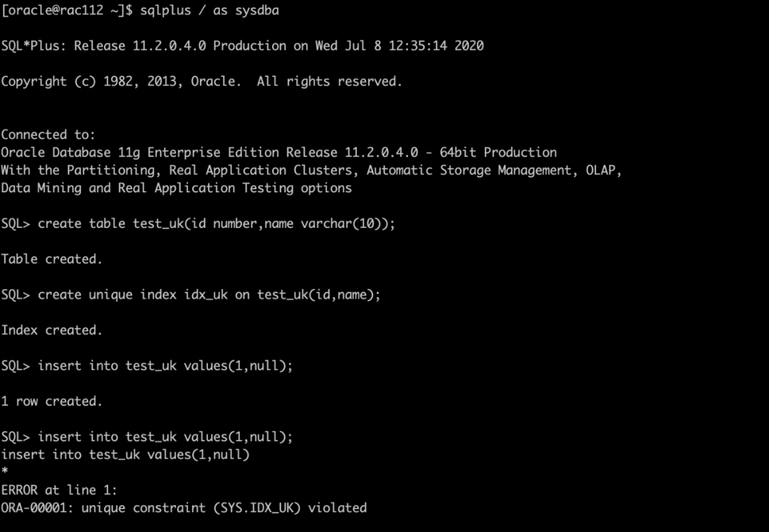Click the 'Table created.' message
769x532 pixels.
point(51,259)
